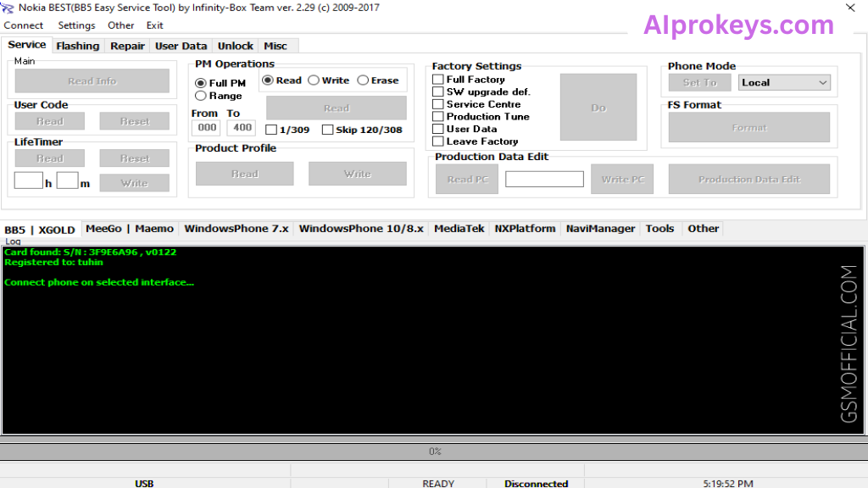Click the READY status bar entry
This screenshot has height=488, width=868.
pos(438,483)
